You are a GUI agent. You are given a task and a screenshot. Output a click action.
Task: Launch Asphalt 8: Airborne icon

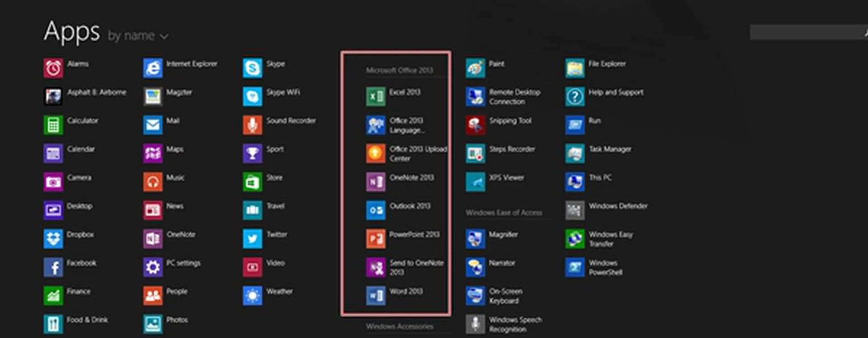tap(53, 97)
